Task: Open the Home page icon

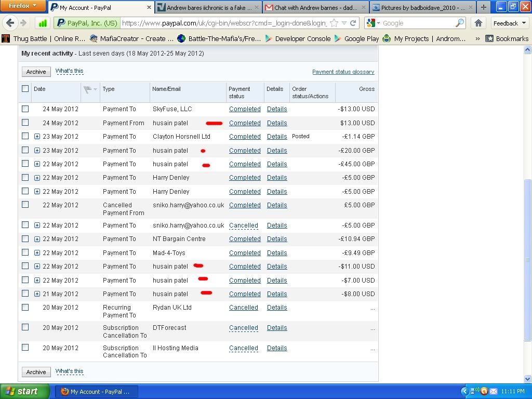Action: pyautogui.click(x=478, y=23)
